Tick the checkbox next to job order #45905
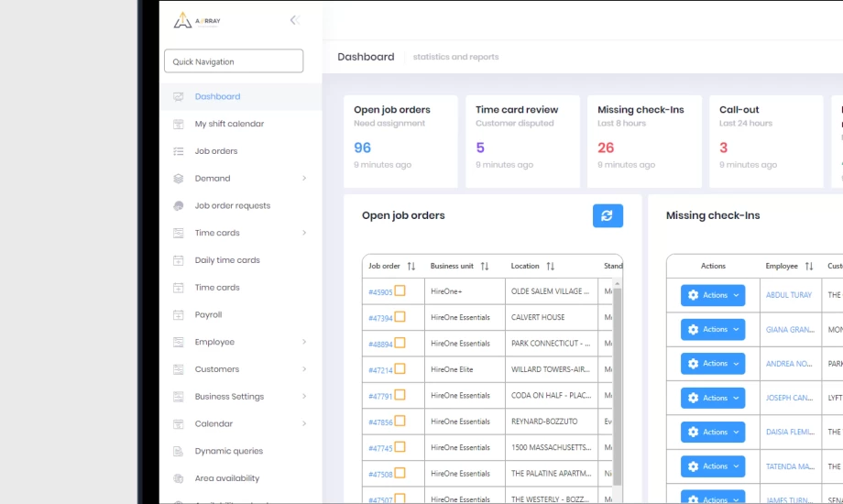Viewport: 843px width, 504px height. pyautogui.click(x=400, y=291)
